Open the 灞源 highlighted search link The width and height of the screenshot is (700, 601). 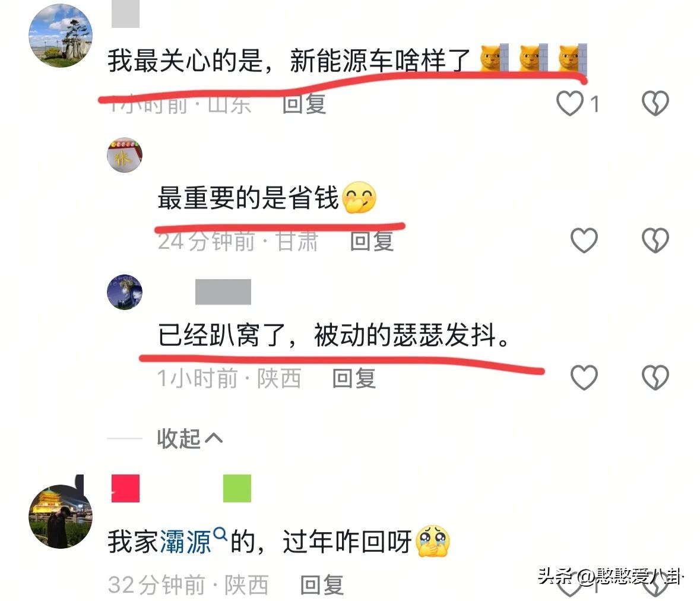185,542
